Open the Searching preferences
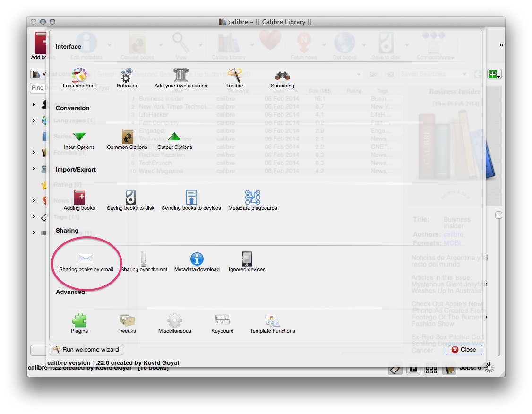 click(282, 79)
